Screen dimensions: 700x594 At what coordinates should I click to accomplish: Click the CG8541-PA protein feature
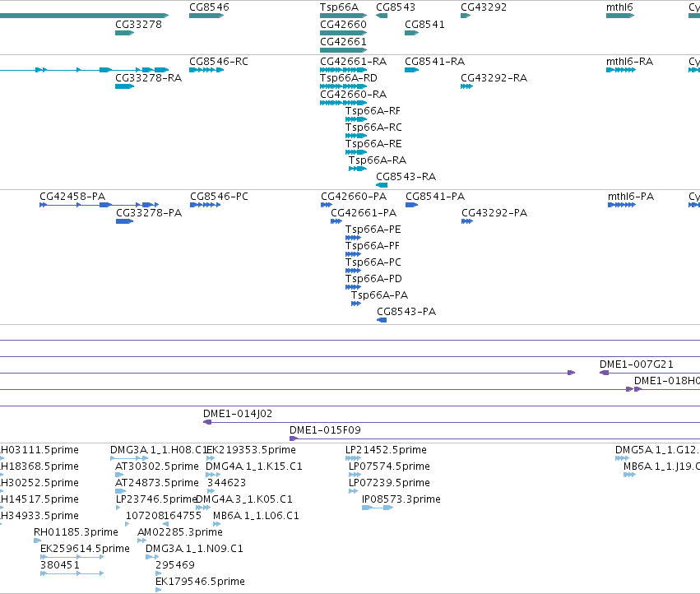pos(411,205)
